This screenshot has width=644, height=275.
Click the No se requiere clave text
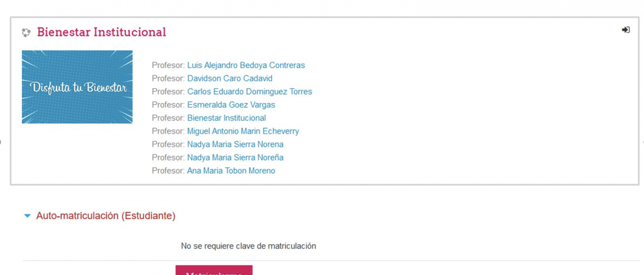pos(248,246)
